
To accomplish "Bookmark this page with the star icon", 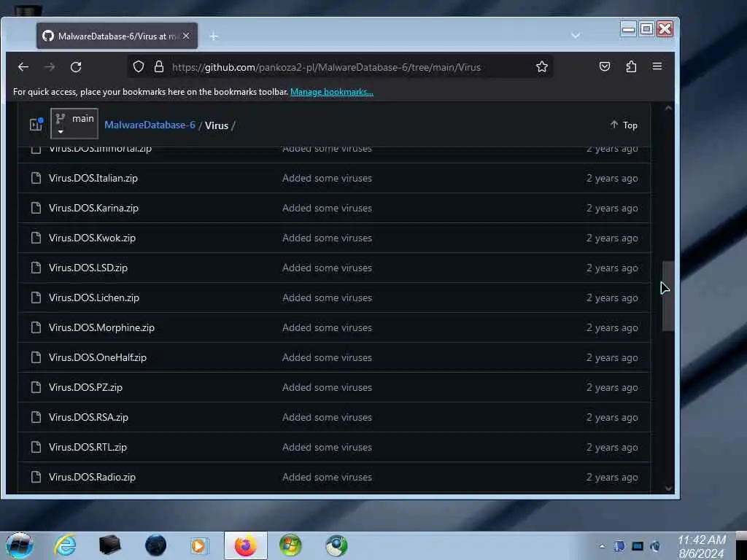I will [542, 66].
